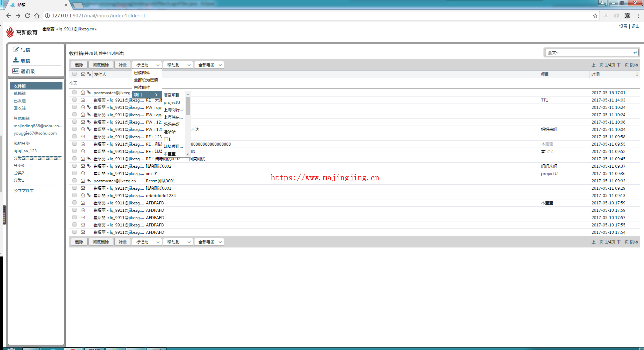Viewport: 644px width, 350px height.
Task: Click the project submenu scrollbar thumb
Action: coord(188,106)
